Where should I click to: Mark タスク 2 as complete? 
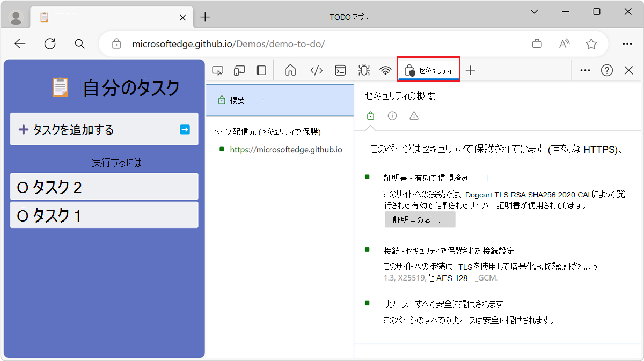click(x=22, y=187)
